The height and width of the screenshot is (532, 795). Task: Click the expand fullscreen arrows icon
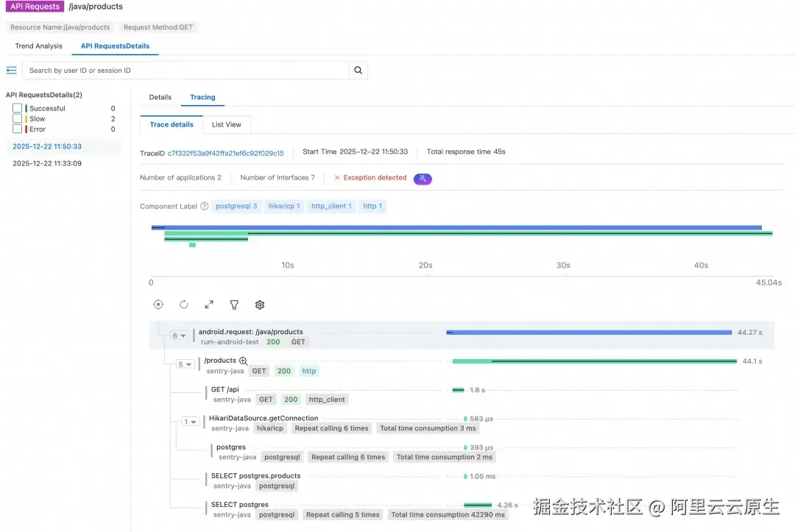point(209,305)
